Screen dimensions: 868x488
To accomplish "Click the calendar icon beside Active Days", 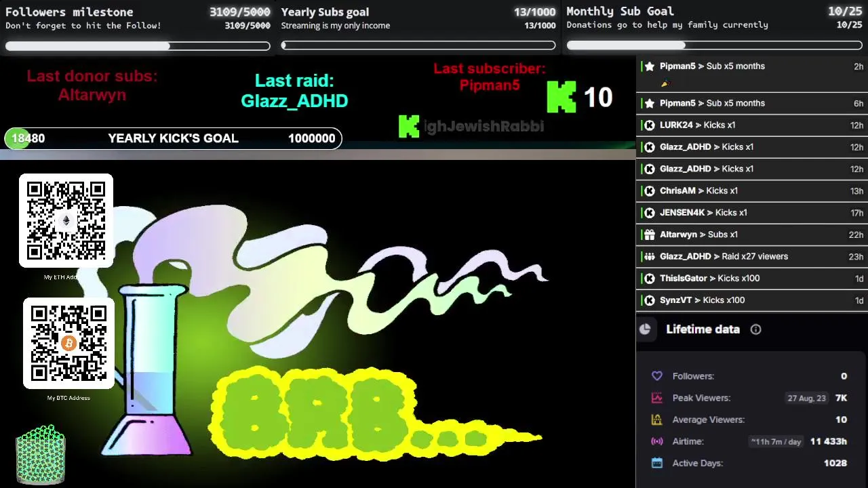I will click(656, 463).
